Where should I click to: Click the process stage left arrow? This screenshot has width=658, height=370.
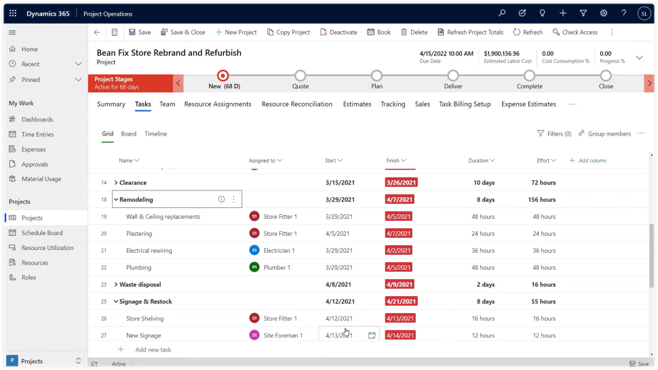pos(178,83)
